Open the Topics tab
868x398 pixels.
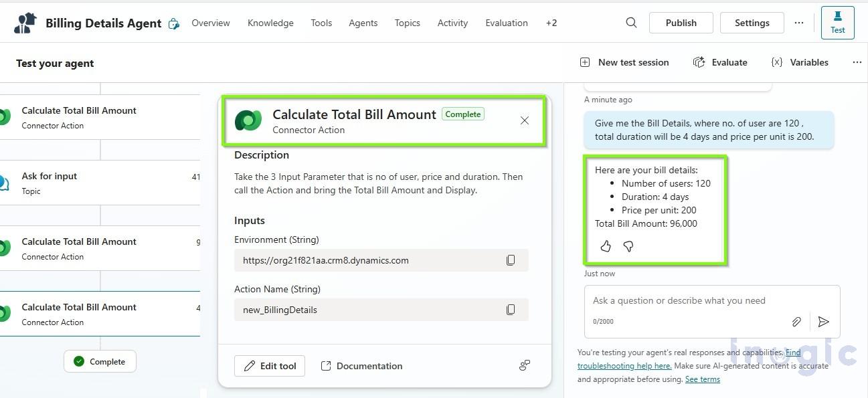click(x=407, y=23)
